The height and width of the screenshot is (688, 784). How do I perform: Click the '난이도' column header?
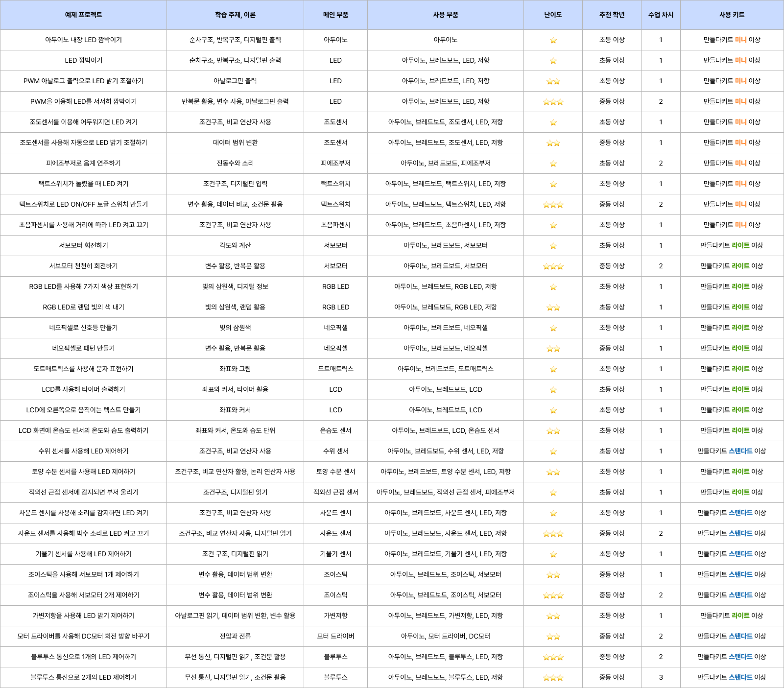(x=553, y=15)
